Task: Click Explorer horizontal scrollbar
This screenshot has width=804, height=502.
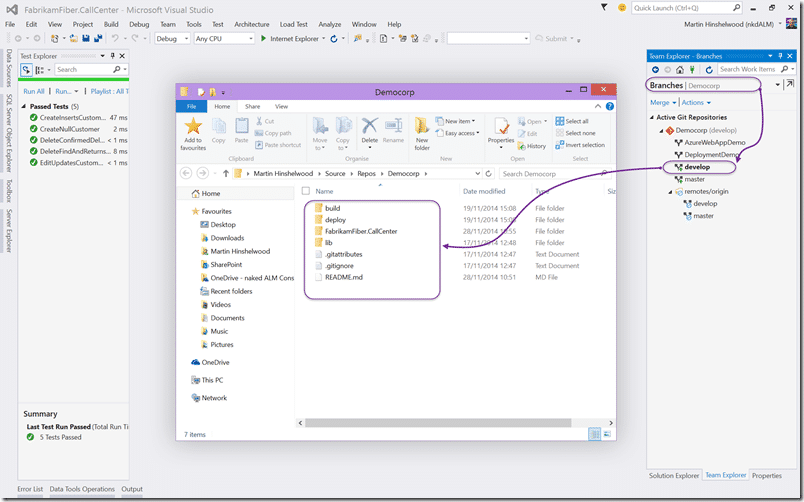Action: click(x=438, y=423)
